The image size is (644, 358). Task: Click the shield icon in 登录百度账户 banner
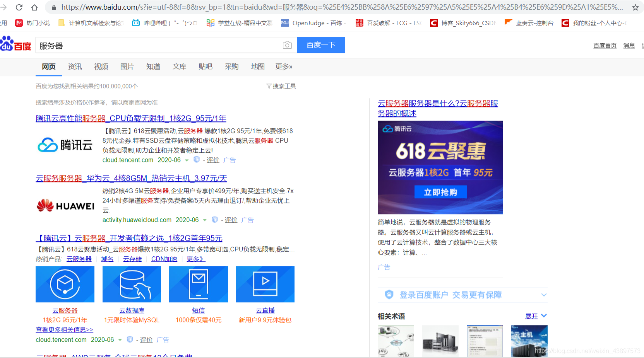(x=389, y=295)
